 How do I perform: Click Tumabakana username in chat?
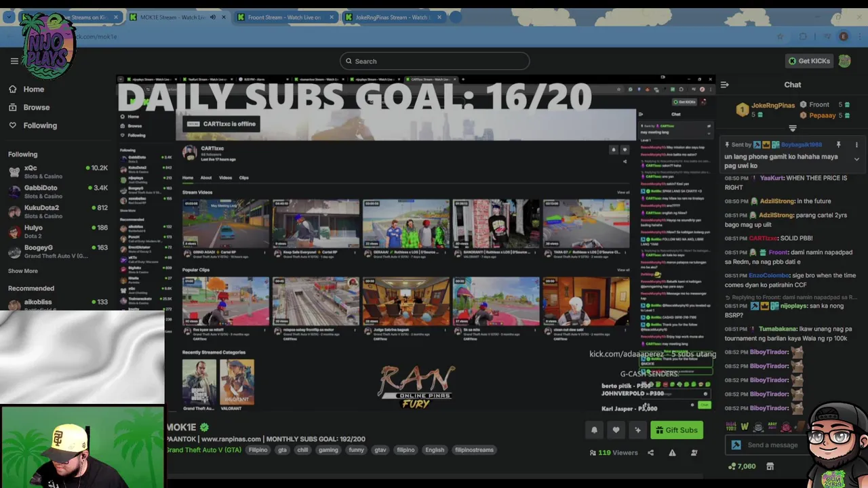[777, 329]
